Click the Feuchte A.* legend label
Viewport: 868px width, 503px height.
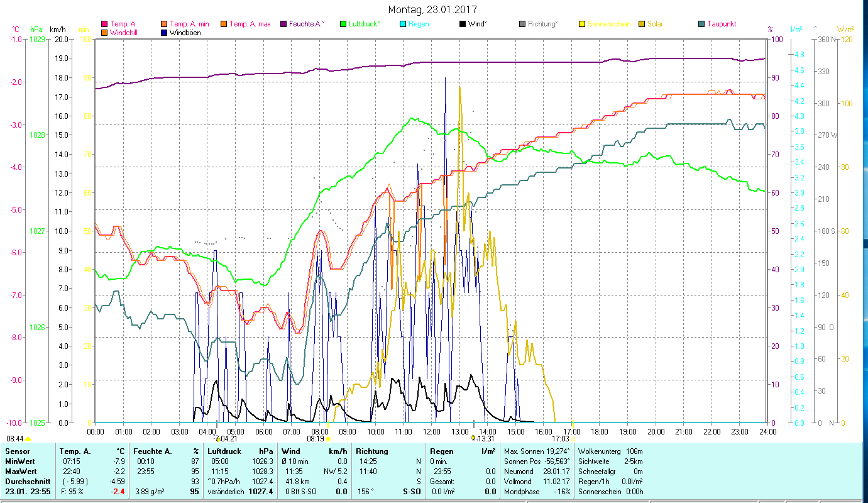pyautogui.click(x=307, y=25)
